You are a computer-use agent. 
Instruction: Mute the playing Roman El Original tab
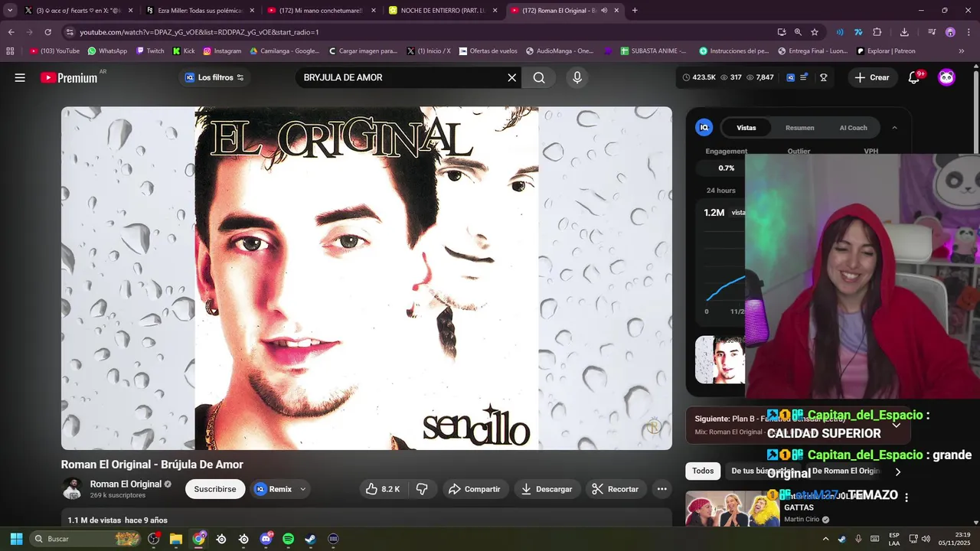605,11
